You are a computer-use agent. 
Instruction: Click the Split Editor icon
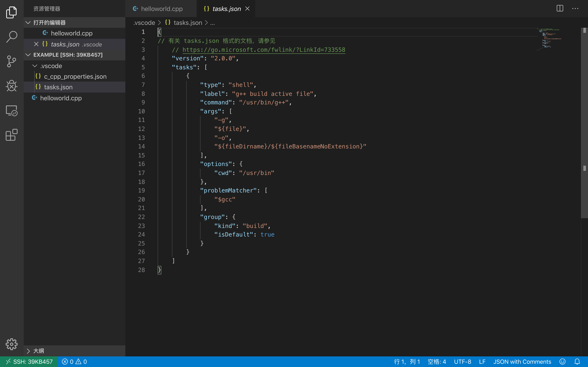560,9
